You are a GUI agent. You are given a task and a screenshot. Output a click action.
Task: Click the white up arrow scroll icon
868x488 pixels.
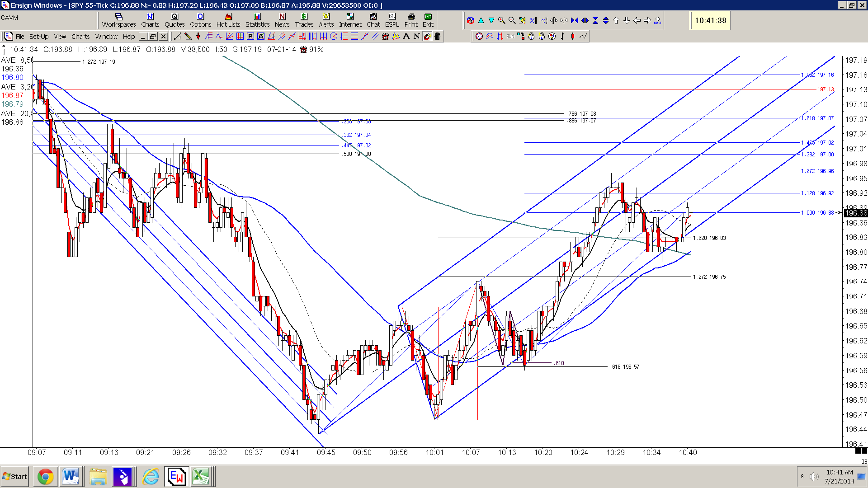616,20
